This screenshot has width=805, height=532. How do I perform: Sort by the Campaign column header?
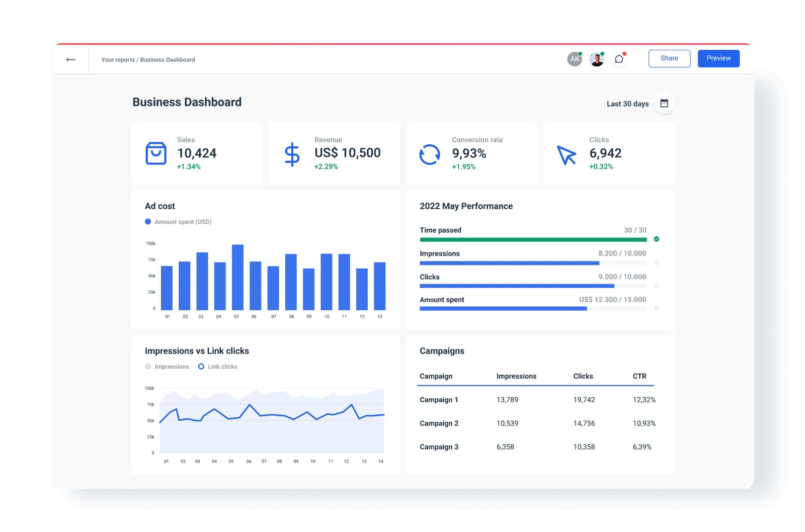(x=436, y=376)
